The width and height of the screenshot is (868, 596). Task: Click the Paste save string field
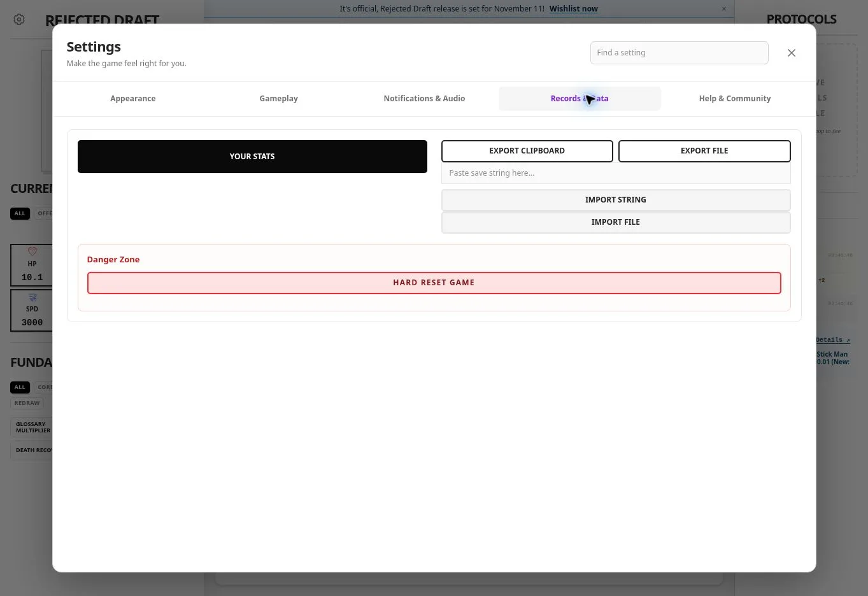pos(616,173)
